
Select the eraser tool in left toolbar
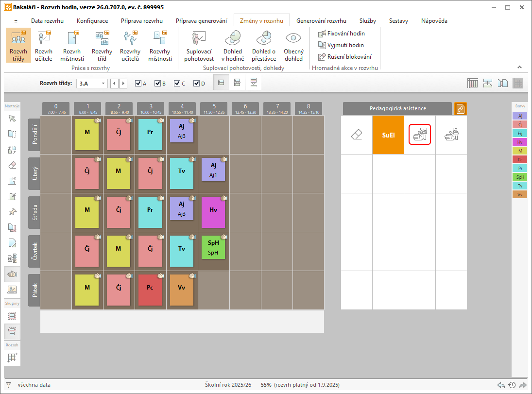coord(12,165)
